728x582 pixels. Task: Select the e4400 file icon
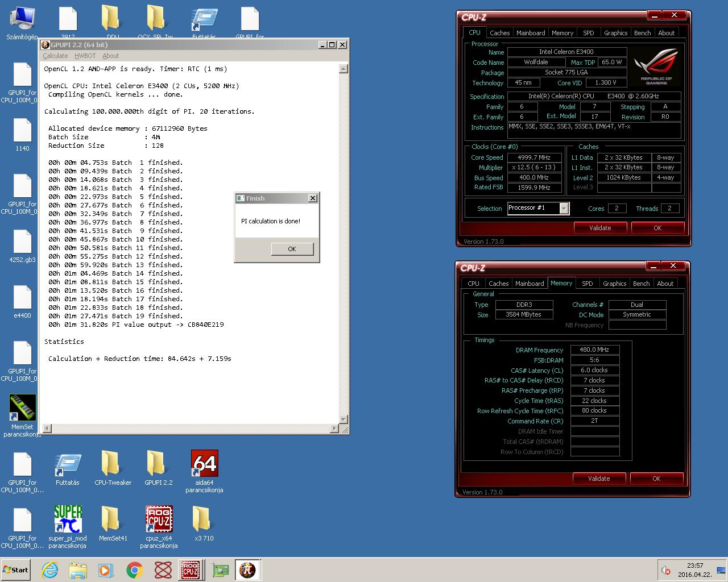coord(22,302)
